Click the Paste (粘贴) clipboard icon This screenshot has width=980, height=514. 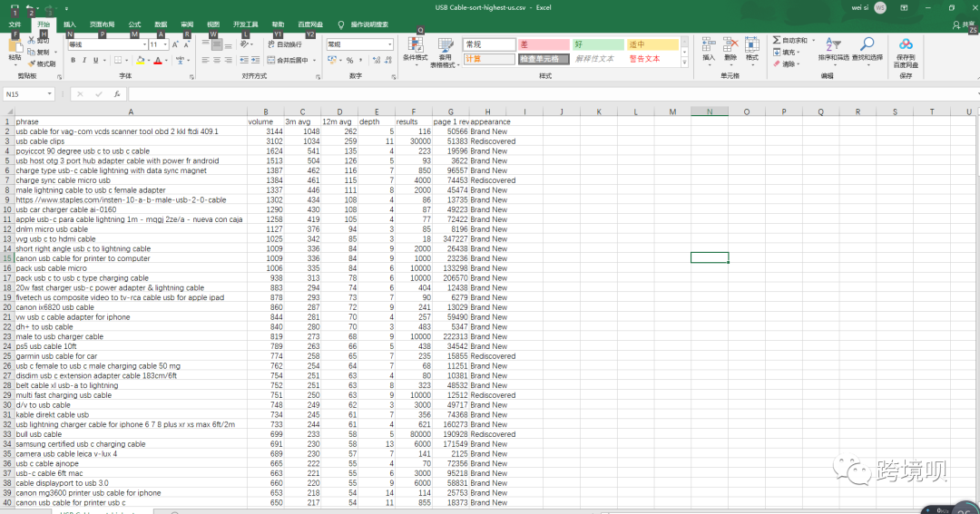(15, 45)
